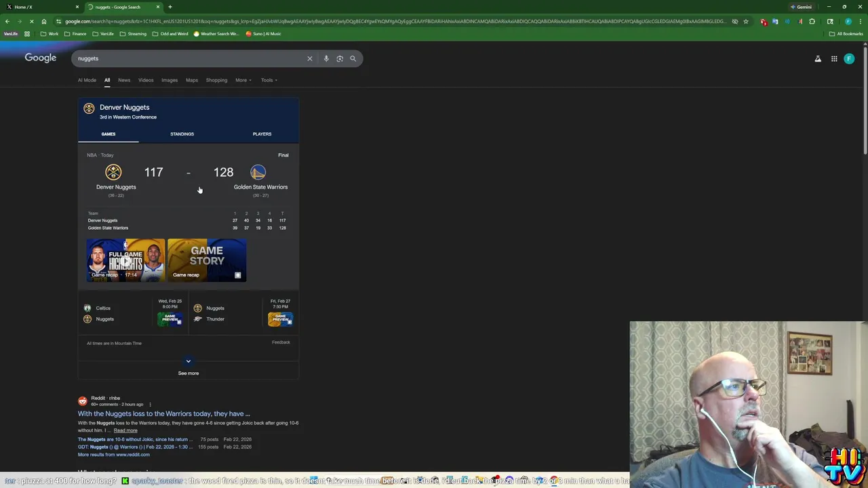The height and width of the screenshot is (488, 868).
Task: Switch to Shopping results
Action: (216, 80)
